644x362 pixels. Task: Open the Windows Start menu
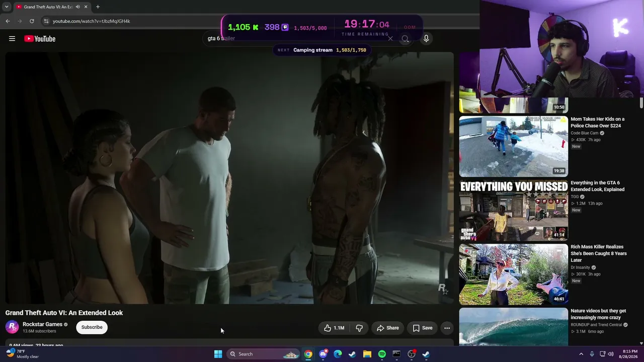pos(218,354)
